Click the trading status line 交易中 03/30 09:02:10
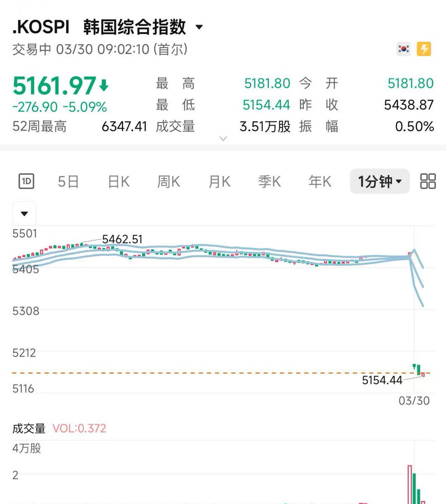The height and width of the screenshot is (504, 446). [100, 50]
